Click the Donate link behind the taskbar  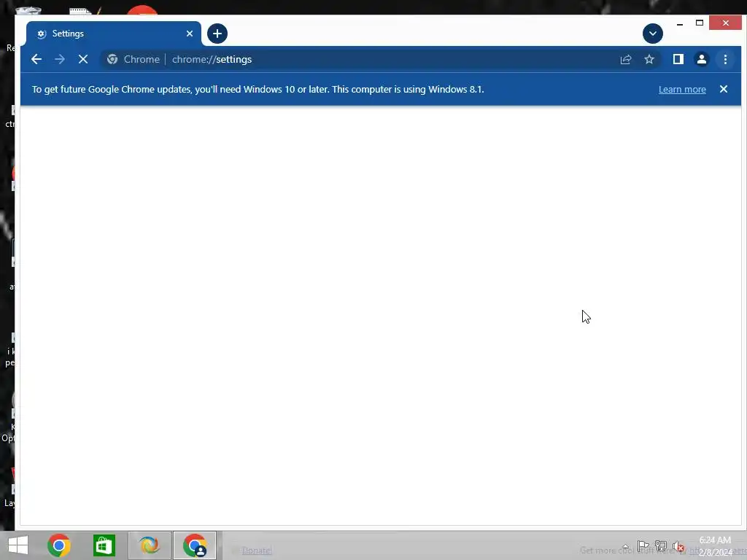[257, 551]
